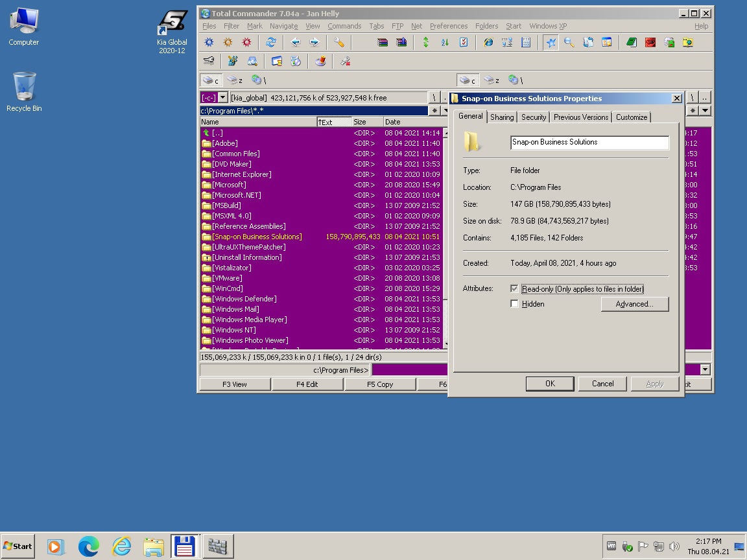Click Cancel in Properties dialog
Screen dimensions: 747x560
coord(602,384)
